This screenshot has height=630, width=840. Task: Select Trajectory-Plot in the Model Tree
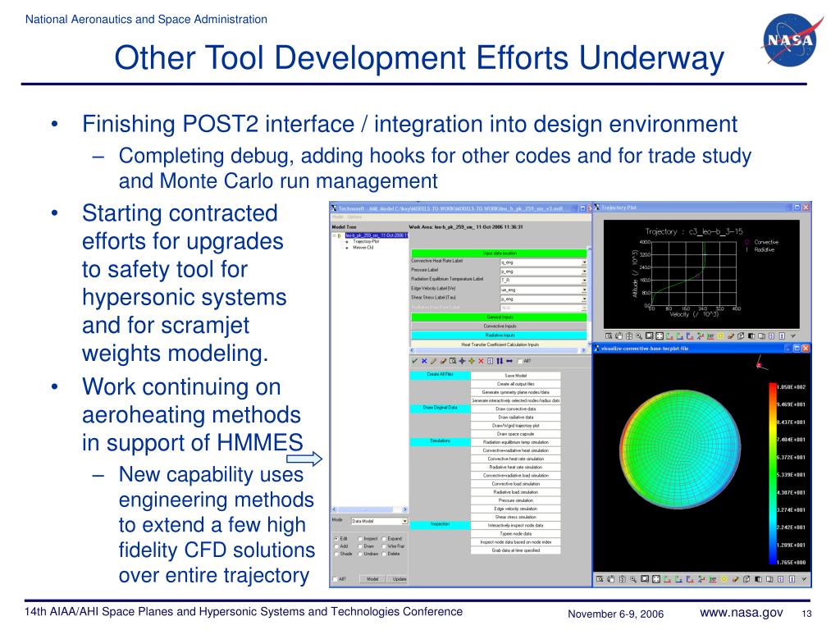(x=366, y=241)
